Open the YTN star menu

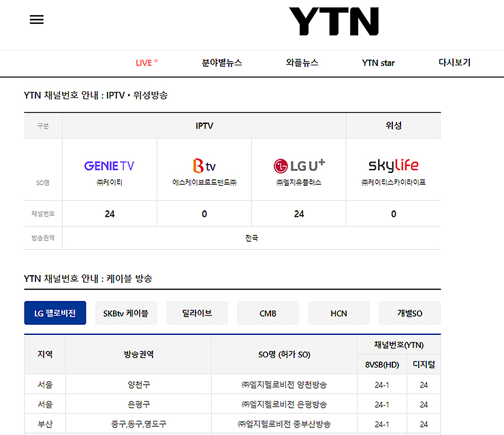point(378,63)
